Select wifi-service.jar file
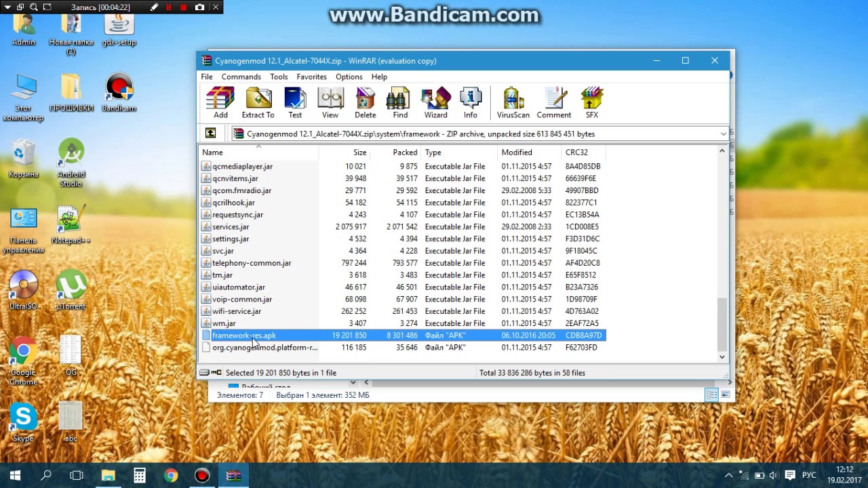Screen dimensions: 868x488 (x=403, y=311)
